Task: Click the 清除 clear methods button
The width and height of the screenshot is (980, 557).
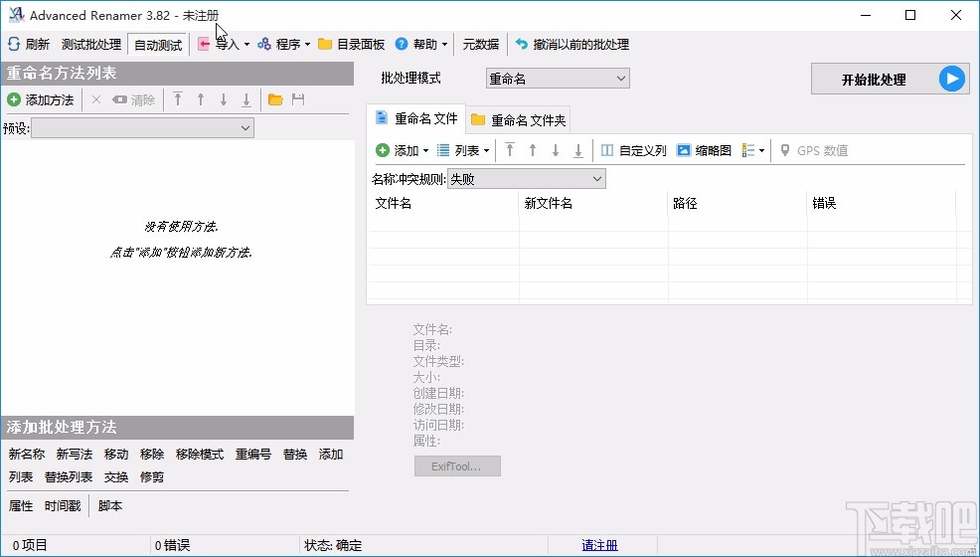Action: 134,99
